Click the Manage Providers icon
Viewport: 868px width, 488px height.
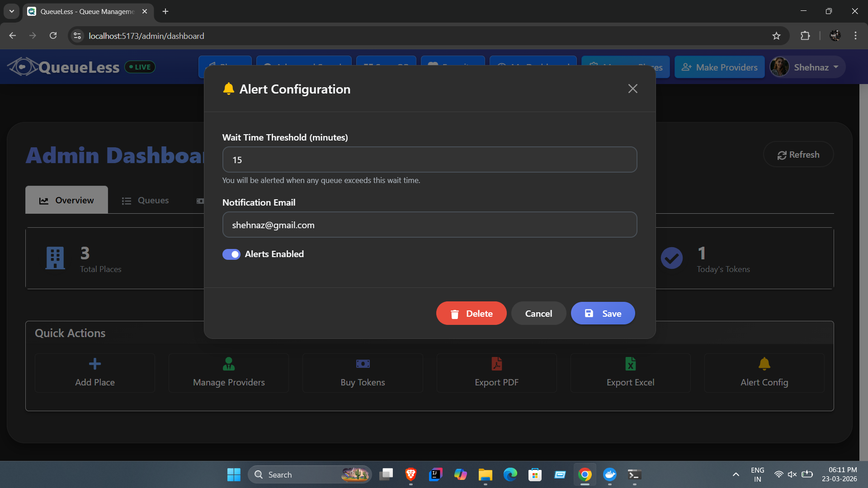click(229, 364)
